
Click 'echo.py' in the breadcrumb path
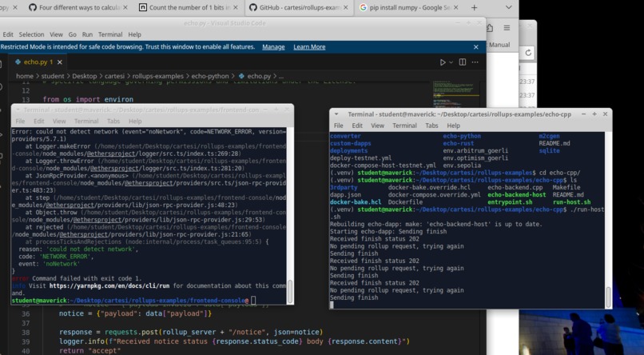[259, 76]
